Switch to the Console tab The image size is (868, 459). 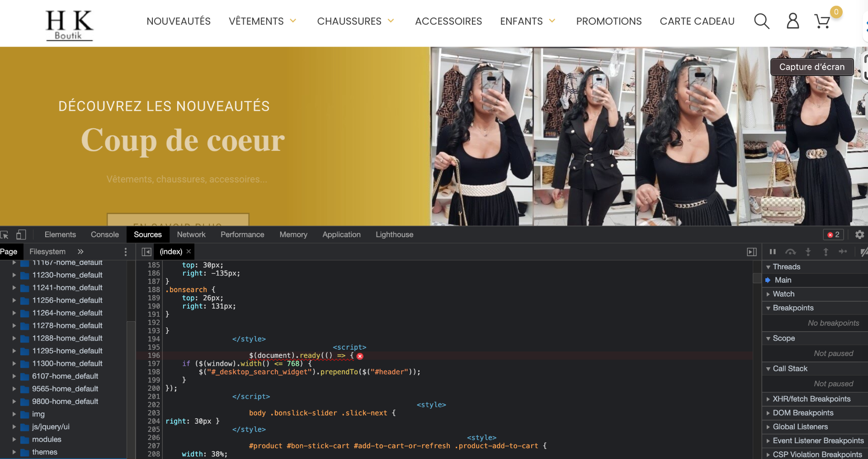pyautogui.click(x=105, y=234)
